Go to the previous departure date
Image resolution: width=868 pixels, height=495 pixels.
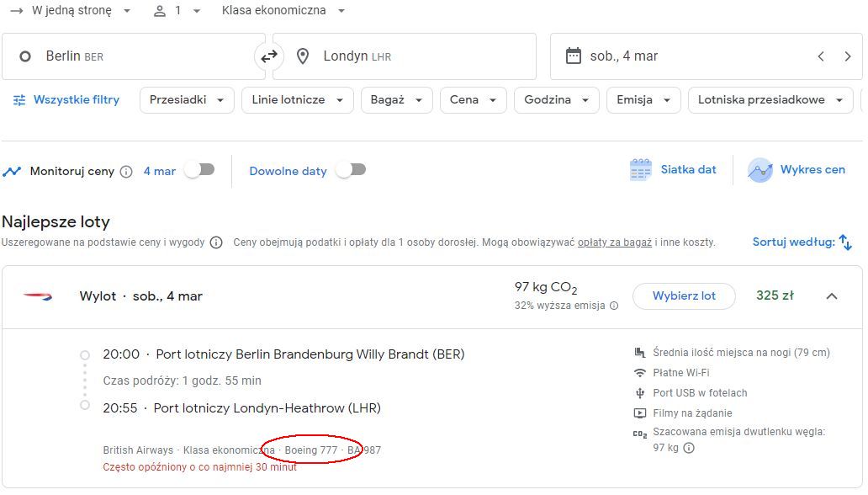[x=821, y=56]
